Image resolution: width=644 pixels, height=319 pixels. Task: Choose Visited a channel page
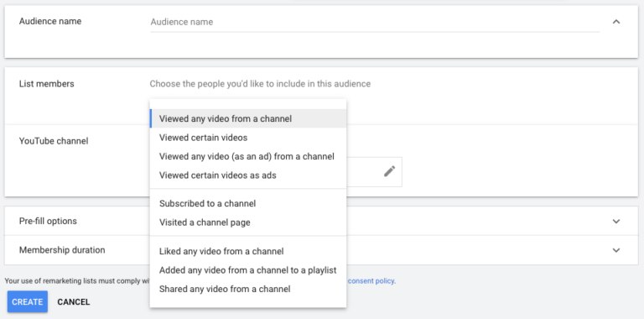tap(248, 222)
